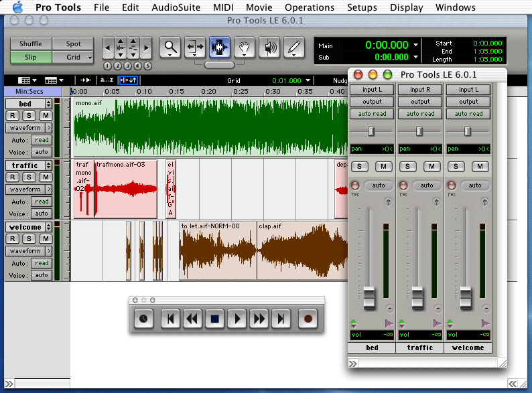Select the Trimmer tool
The height and width of the screenshot is (393, 532).
click(195, 48)
